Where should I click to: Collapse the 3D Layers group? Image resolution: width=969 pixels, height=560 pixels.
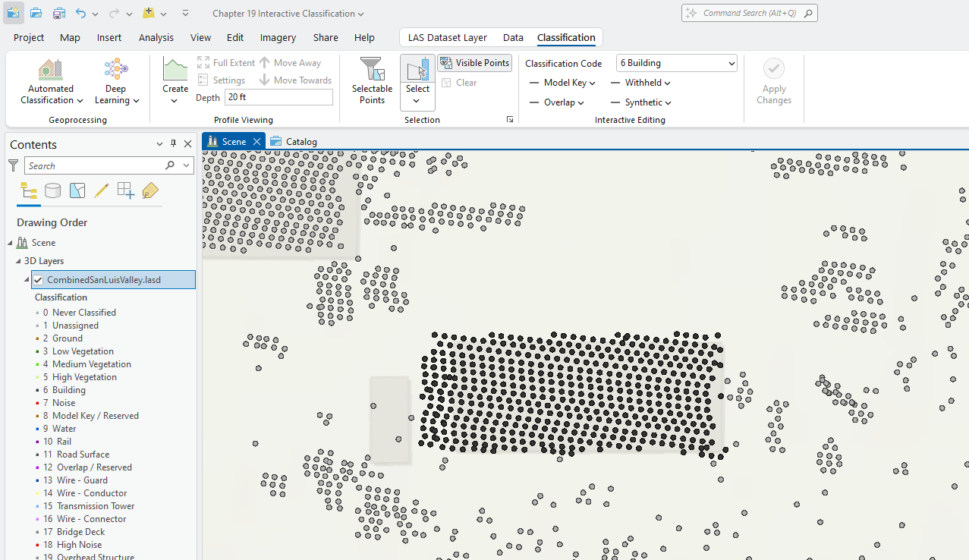click(x=18, y=261)
